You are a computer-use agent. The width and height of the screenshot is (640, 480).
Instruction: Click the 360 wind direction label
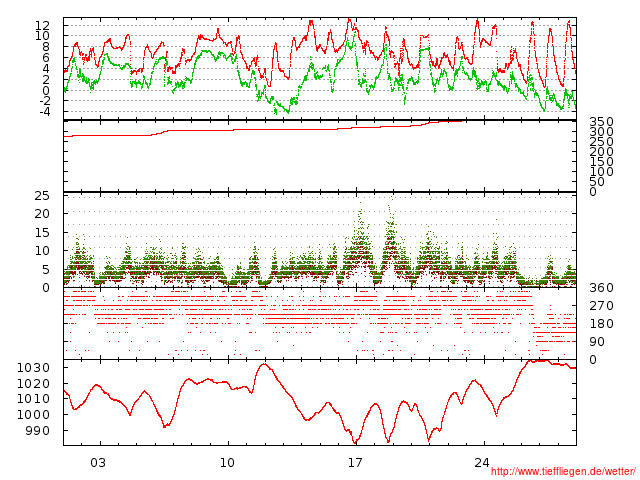pyautogui.click(x=601, y=288)
